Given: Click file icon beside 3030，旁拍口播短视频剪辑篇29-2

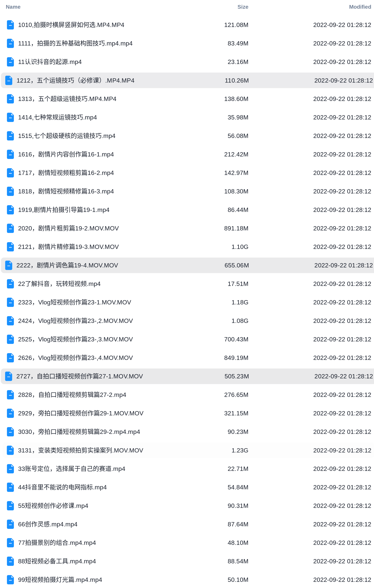Looking at the screenshot, I should [x=10, y=432].
